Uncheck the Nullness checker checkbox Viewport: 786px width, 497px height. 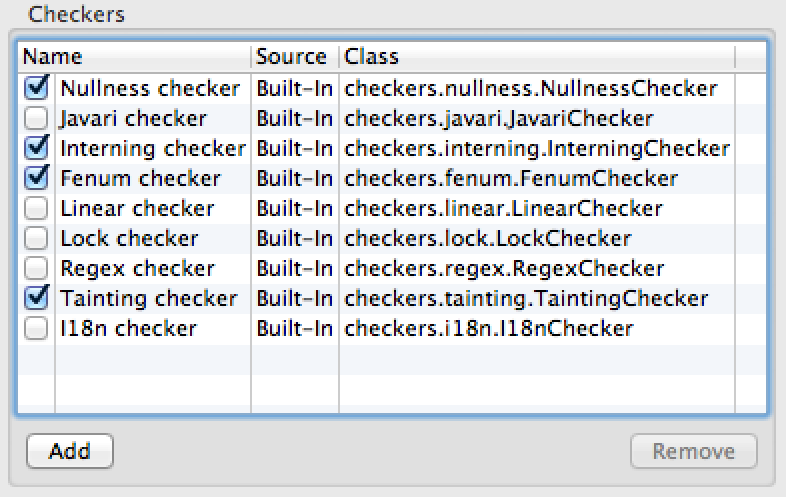(x=37, y=89)
